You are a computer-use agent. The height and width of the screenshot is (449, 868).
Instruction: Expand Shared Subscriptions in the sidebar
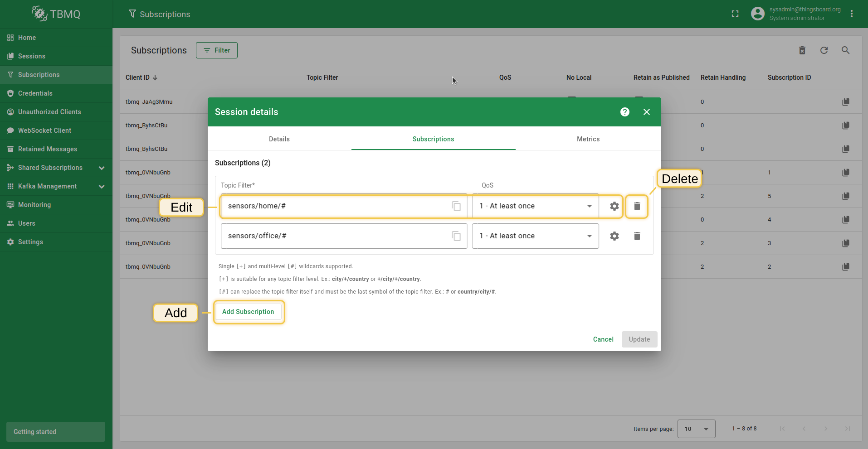(102, 168)
